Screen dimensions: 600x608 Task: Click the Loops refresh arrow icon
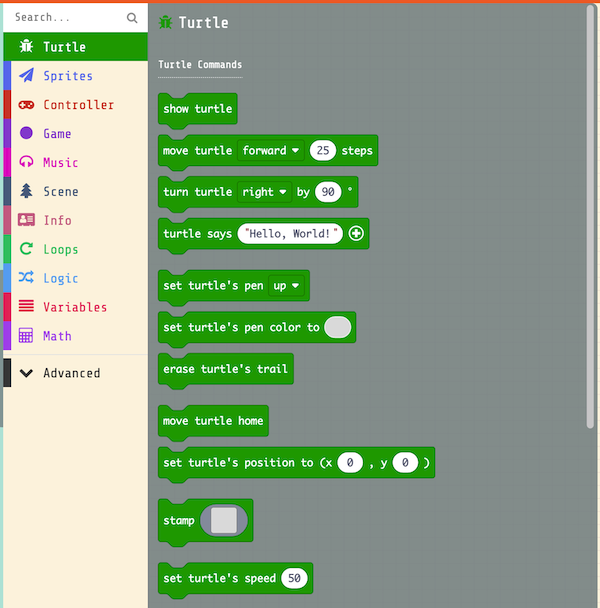(x=26, y=249)
